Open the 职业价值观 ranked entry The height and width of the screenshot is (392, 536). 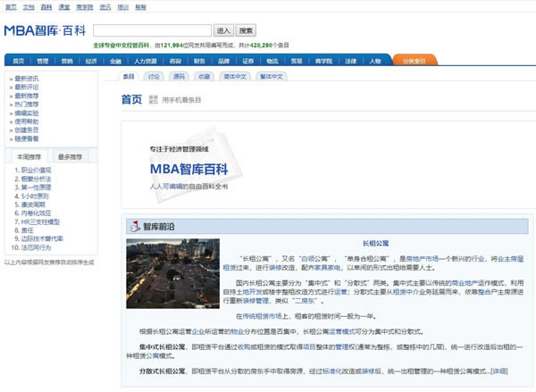click(x=37, y=170)
